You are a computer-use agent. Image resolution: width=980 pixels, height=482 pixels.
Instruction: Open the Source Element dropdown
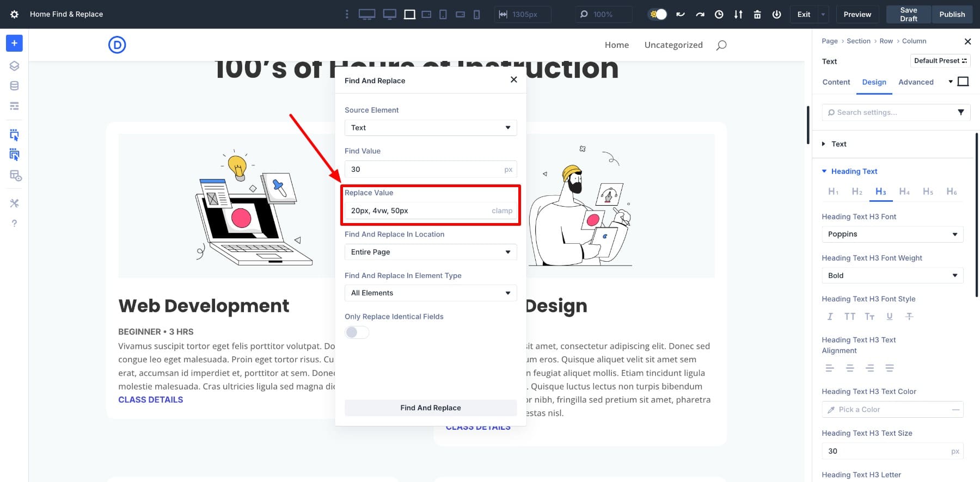coord(430,128)
